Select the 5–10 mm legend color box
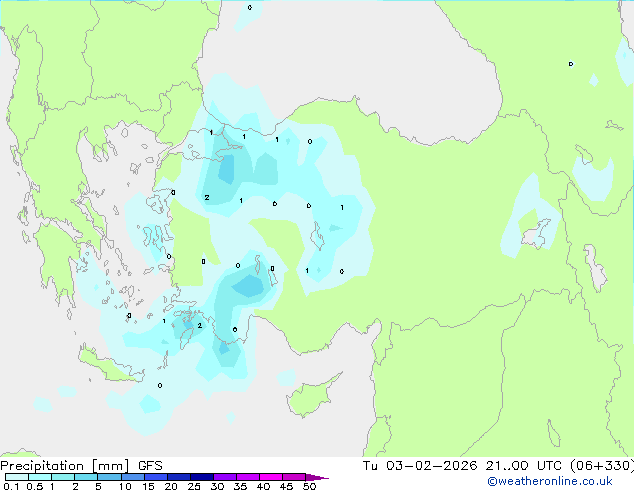 109,477
